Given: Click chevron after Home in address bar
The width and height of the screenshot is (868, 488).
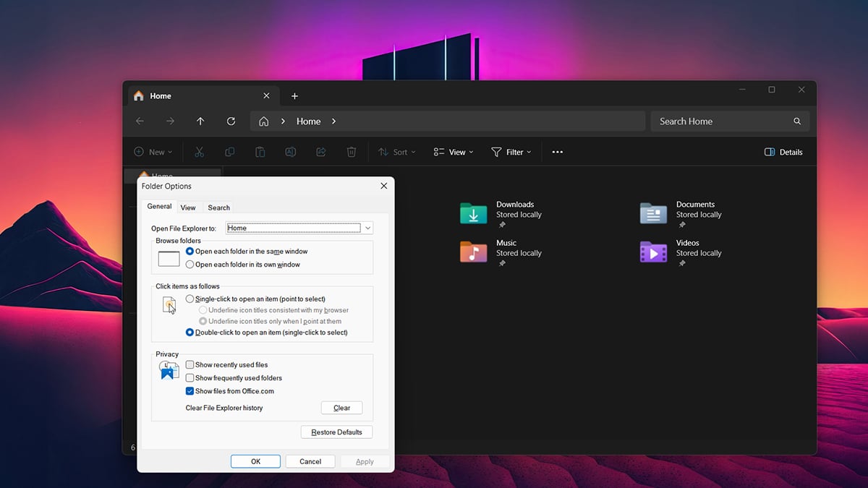Looking at the screenshot, I should click(x=333, y=121).
